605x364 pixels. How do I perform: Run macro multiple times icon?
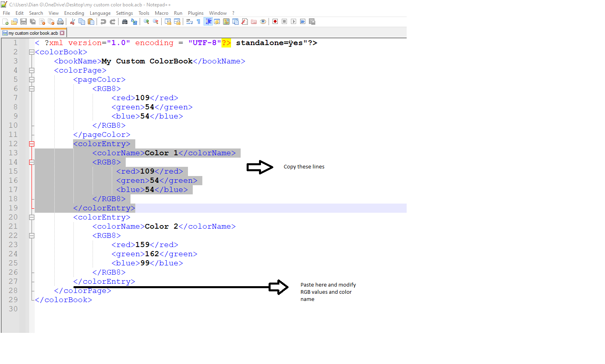(x=303, y=22)
